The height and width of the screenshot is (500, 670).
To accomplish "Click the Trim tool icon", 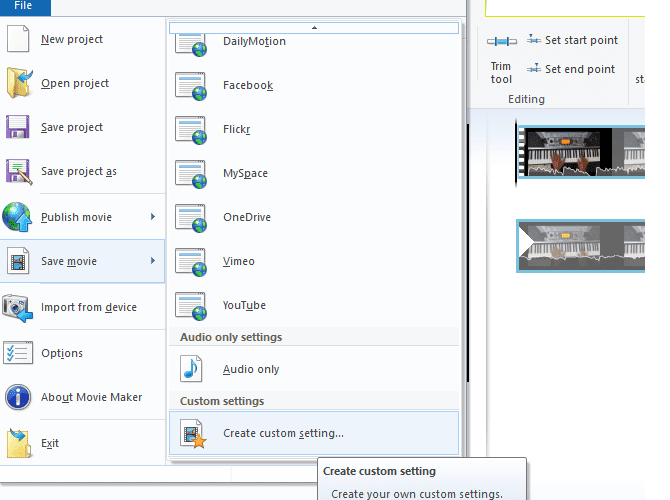I will [x=502, y=41].
